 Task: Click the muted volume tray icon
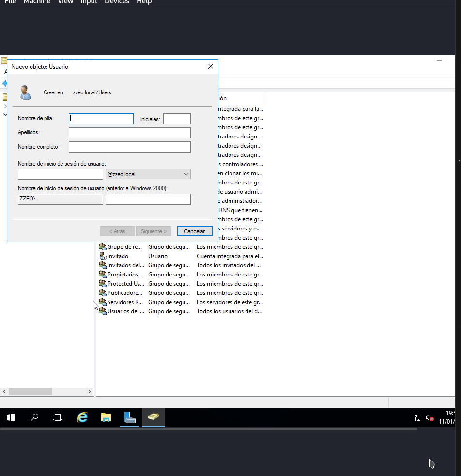point(430,418)
